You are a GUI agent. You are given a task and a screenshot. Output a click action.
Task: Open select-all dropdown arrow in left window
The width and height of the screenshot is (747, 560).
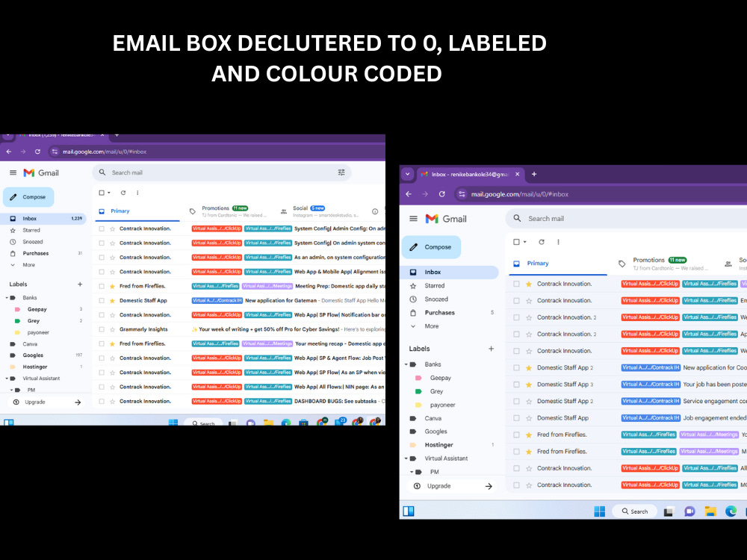(x=109, y=193)
